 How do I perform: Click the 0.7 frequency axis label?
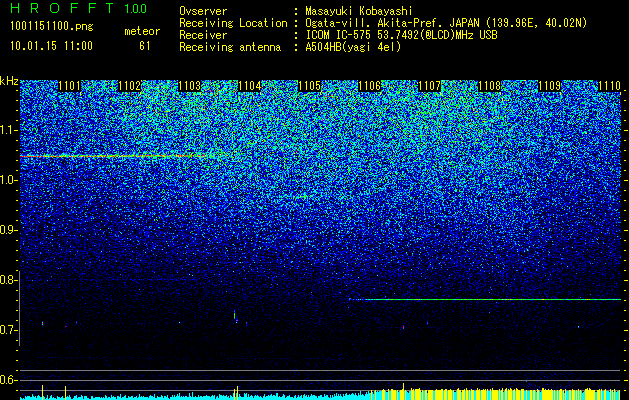[8, 330]
